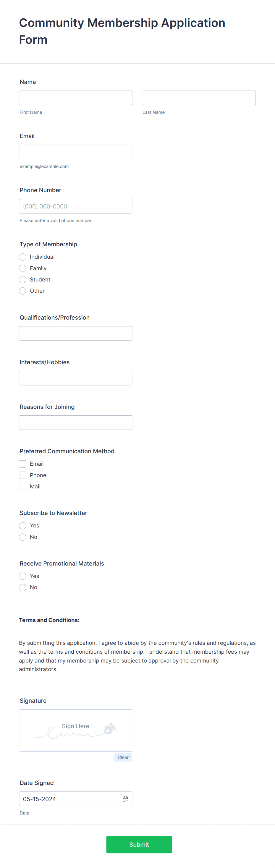Click the Last Name input field
275x868 pixels.
[198, 98]
